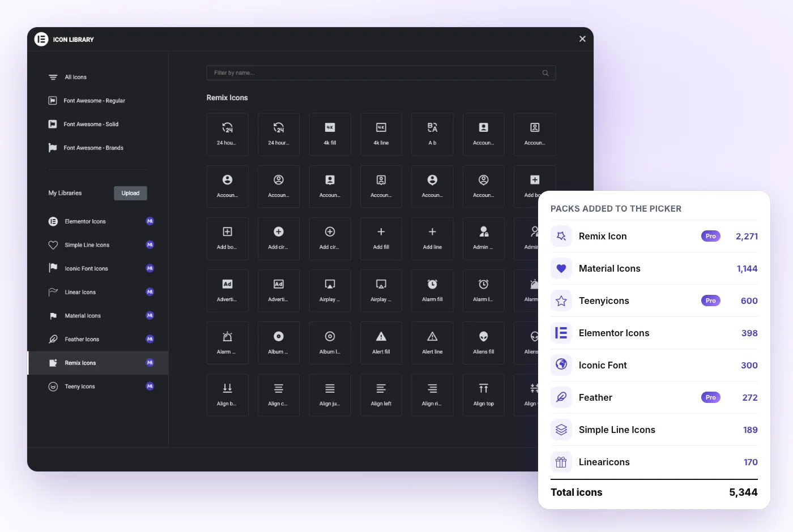Switch to Linear Icons library
Image resolution: width=793 pixels, height=532 pixels.
click(x=97, y=292)
